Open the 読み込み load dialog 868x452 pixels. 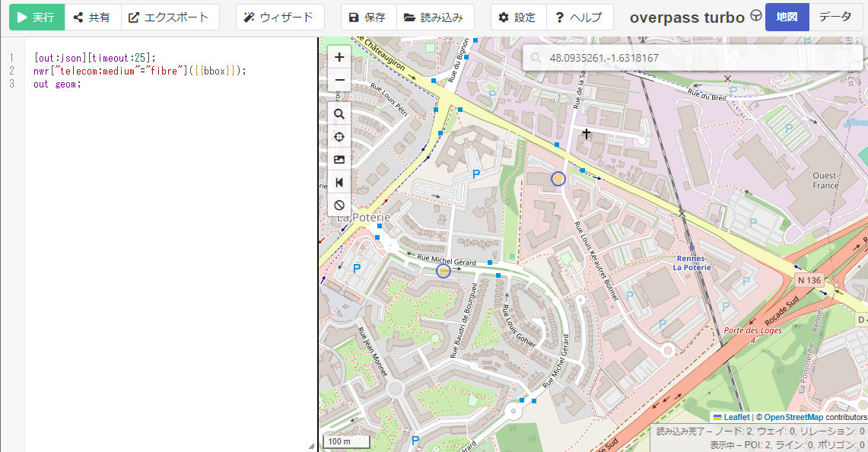point(435,18)
